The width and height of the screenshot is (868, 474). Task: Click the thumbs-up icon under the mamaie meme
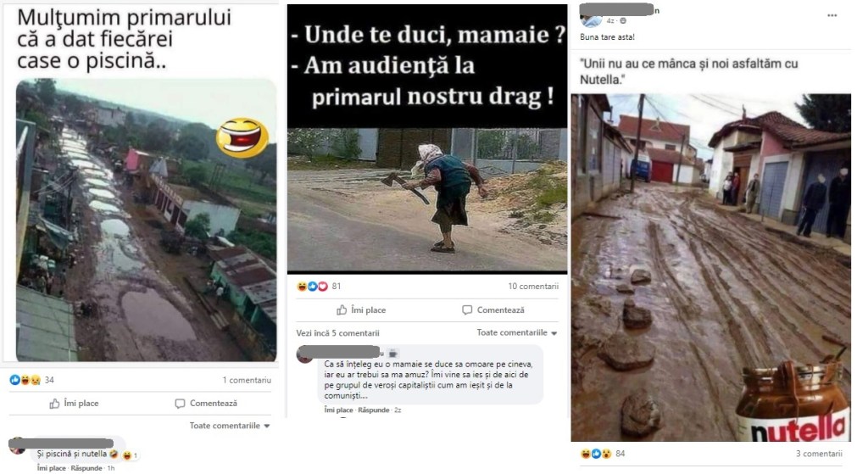click(342, 310)
